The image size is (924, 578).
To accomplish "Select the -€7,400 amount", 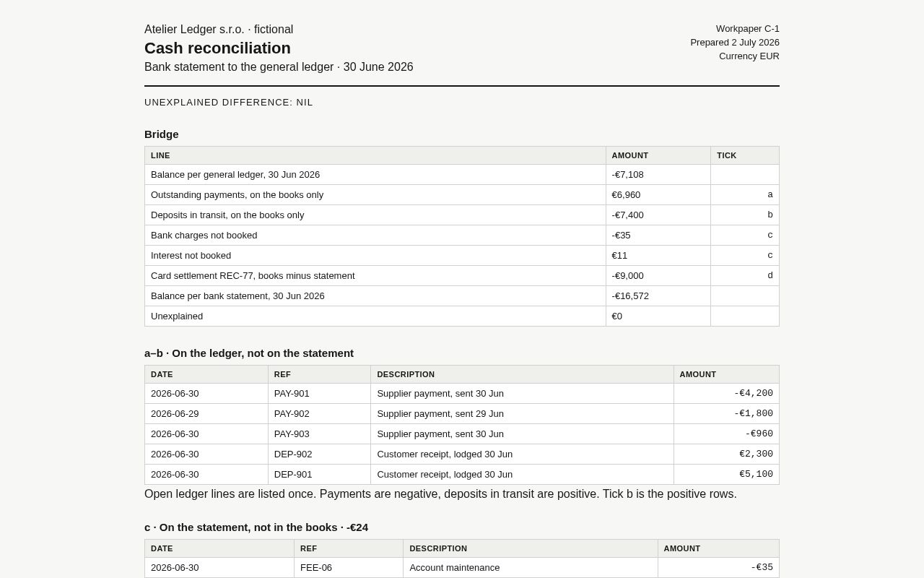I will click(x=627, y=215).
